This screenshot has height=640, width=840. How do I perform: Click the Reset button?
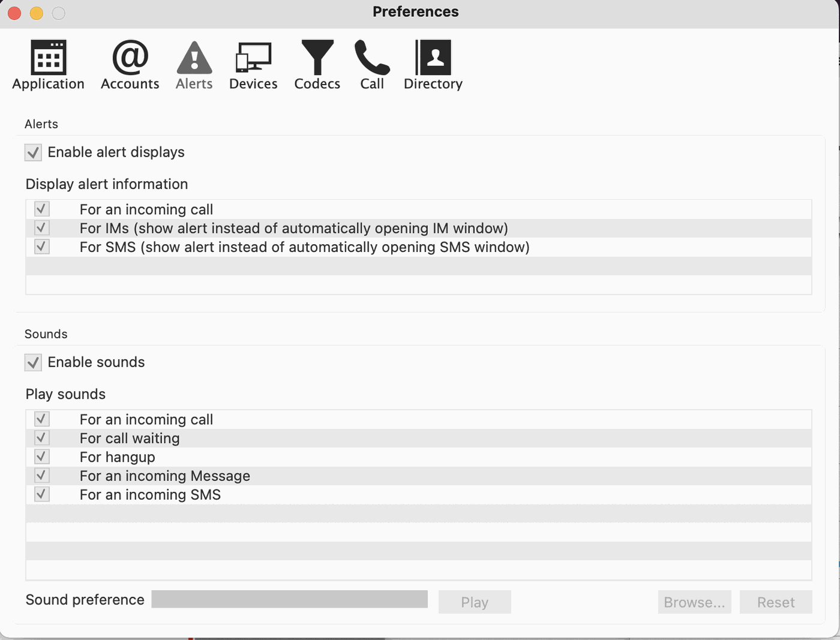[776, 602]
